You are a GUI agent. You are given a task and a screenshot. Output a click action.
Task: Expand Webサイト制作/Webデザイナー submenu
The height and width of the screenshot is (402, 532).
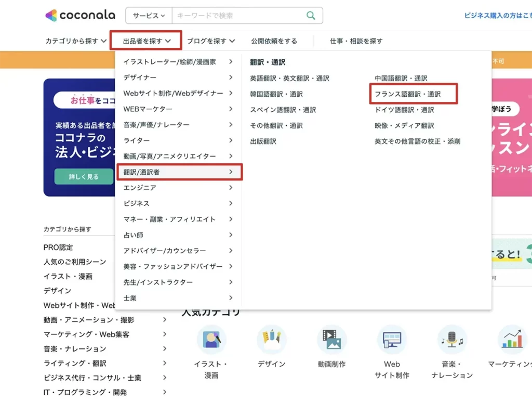click(x=179, y=93)
